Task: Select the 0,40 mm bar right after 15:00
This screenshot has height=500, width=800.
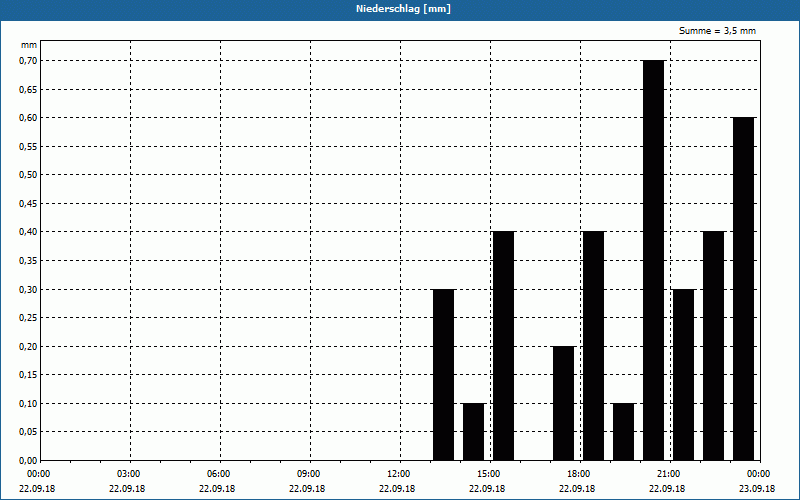Action: pyautogui.click(x=504, y=346)
